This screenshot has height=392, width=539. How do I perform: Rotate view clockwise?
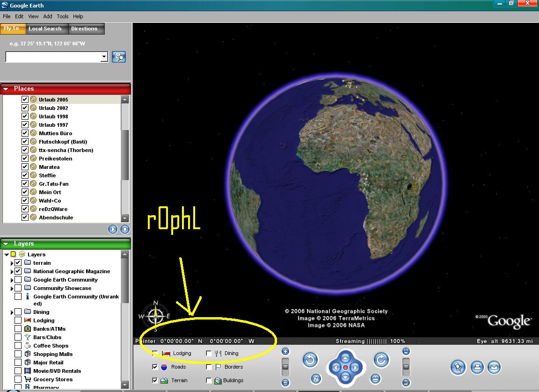pos(381,360)
